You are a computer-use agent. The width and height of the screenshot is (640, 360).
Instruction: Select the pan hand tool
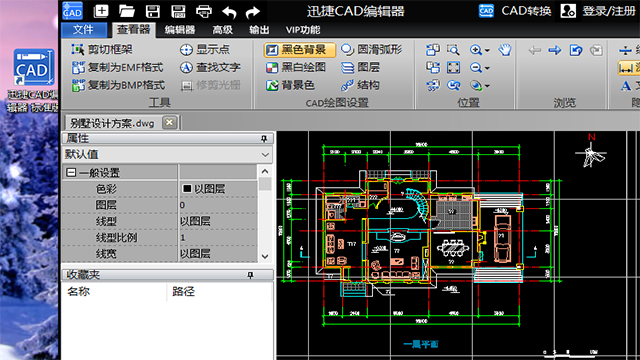pyautogui.click(x=504, y=50)
